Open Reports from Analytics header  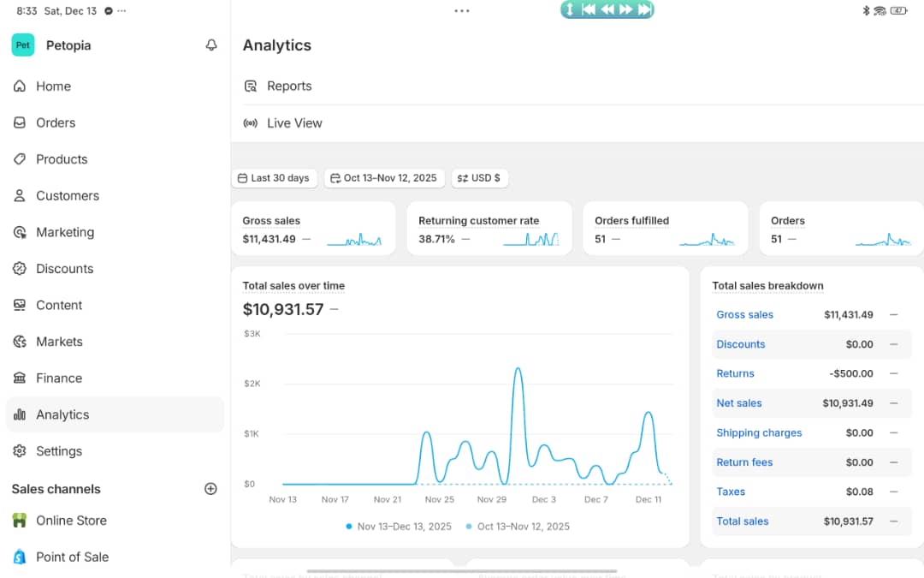coord(289,86)
